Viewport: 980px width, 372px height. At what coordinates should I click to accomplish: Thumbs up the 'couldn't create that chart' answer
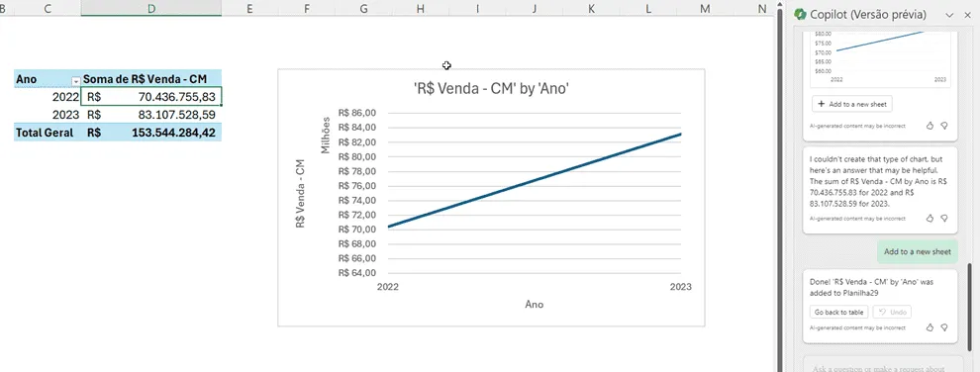930,219
